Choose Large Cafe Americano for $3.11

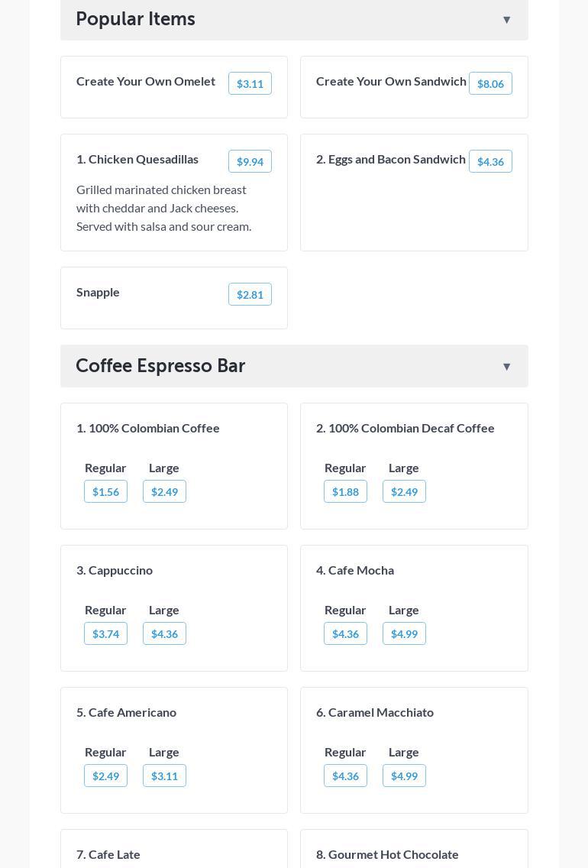click(x=164, y=776)
